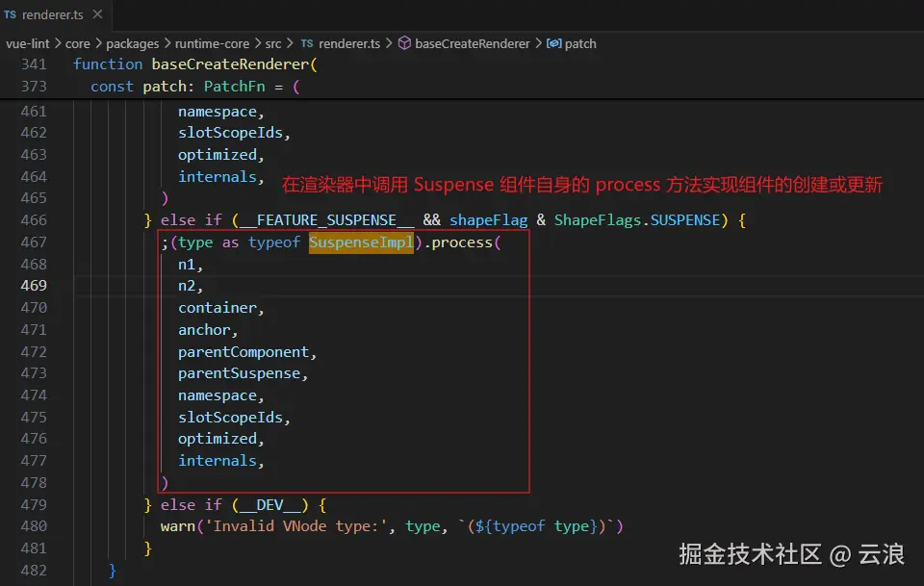Image resolution: width=924 pixels, height=586 pixels.
Task: Open the runtime-core breadcrumb folder
Action: pyautogui.click(x=212, y=43)
